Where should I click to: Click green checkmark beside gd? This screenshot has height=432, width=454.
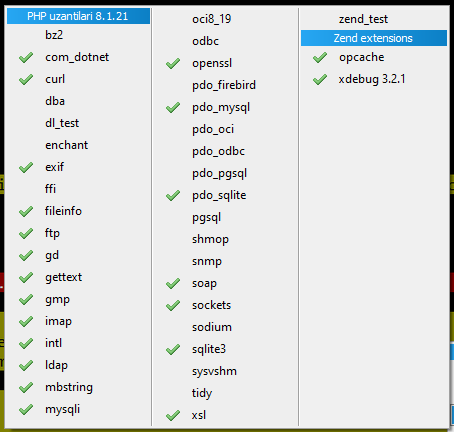pos(26,255)
